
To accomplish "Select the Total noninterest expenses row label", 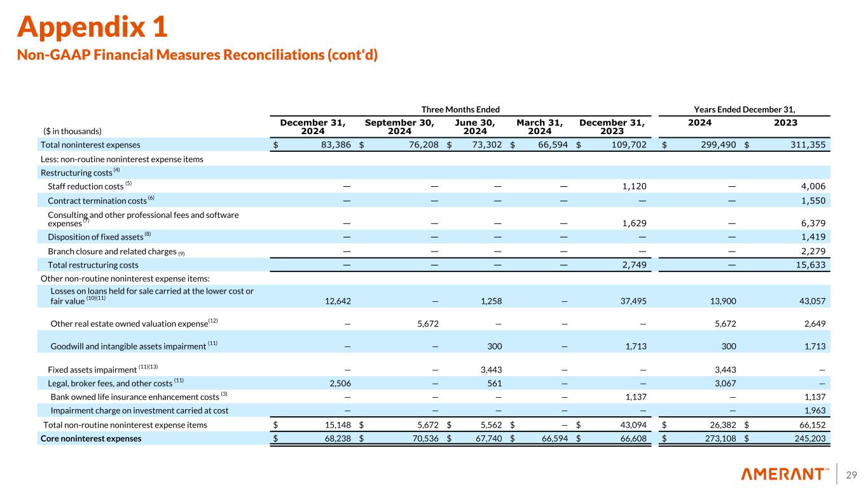I will point(90,145).
